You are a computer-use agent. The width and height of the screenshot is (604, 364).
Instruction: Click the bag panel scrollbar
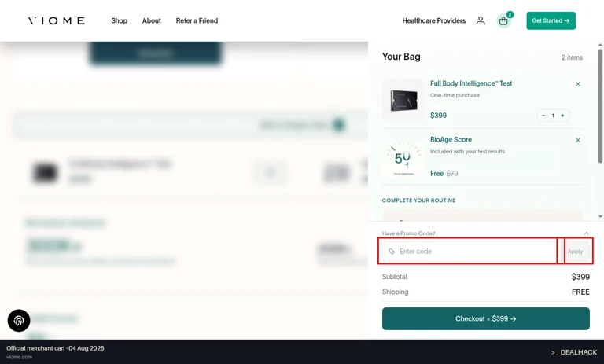pos(600,106)
